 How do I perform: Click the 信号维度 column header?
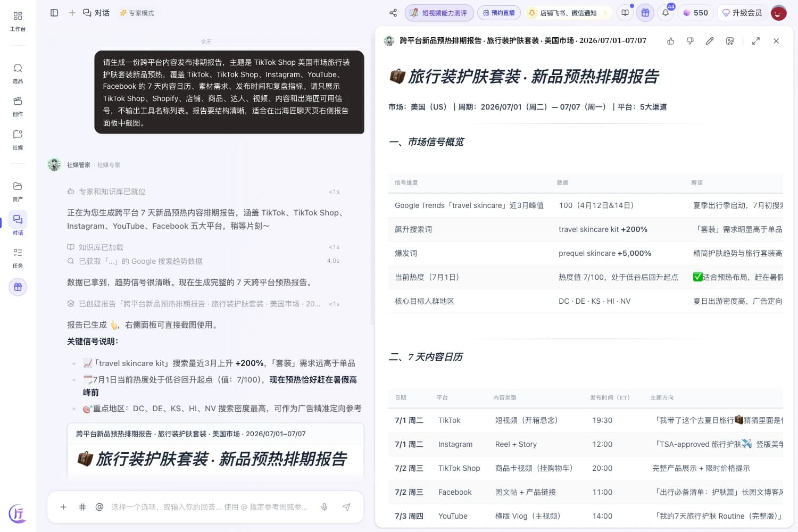[406, 182]
